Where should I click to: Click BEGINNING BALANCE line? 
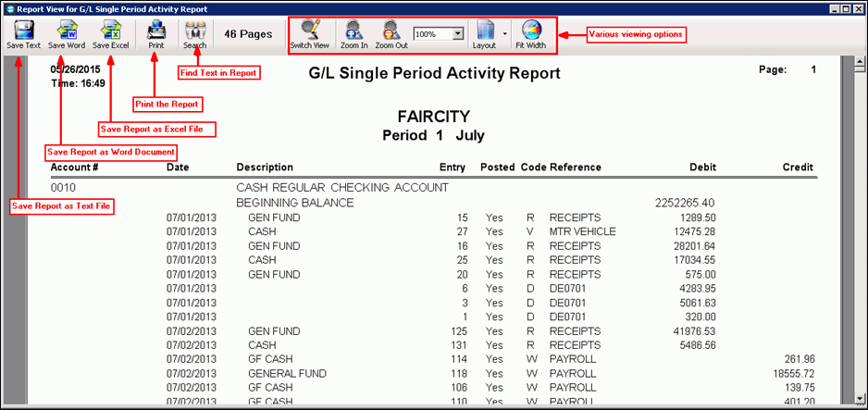tap(294, 203)
